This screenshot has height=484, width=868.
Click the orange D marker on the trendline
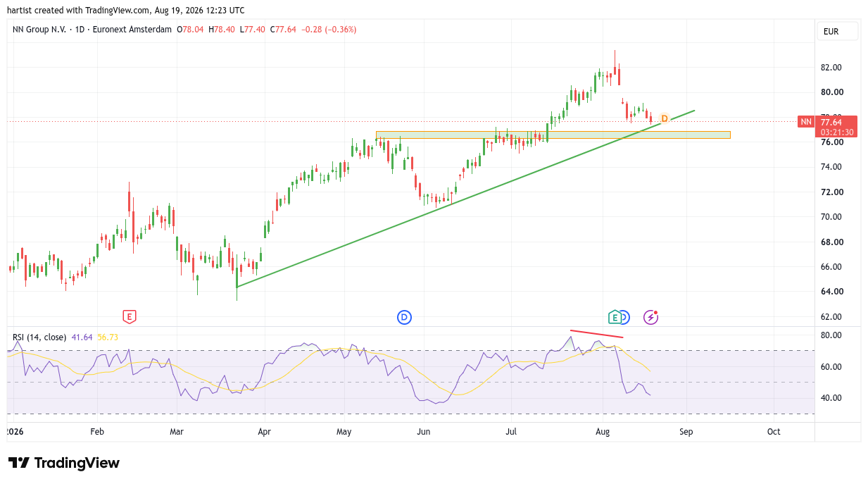tap(664, 118)
